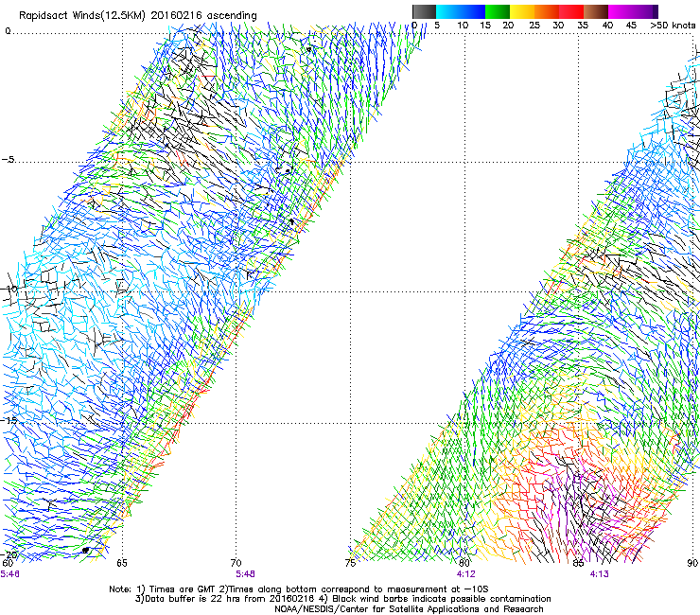This screenshot has height=615, width=700.
Task: Click the '60' longitude axis label
Action: pos(8,563)
